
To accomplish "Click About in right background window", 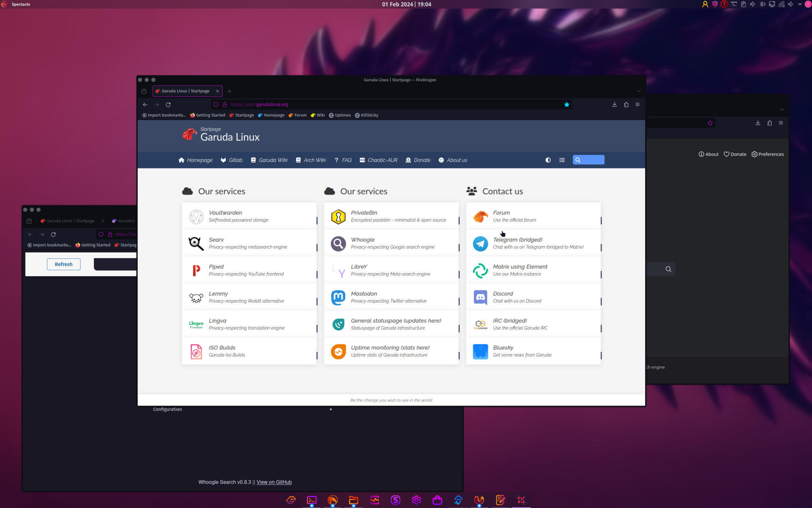I will point(708,154).
